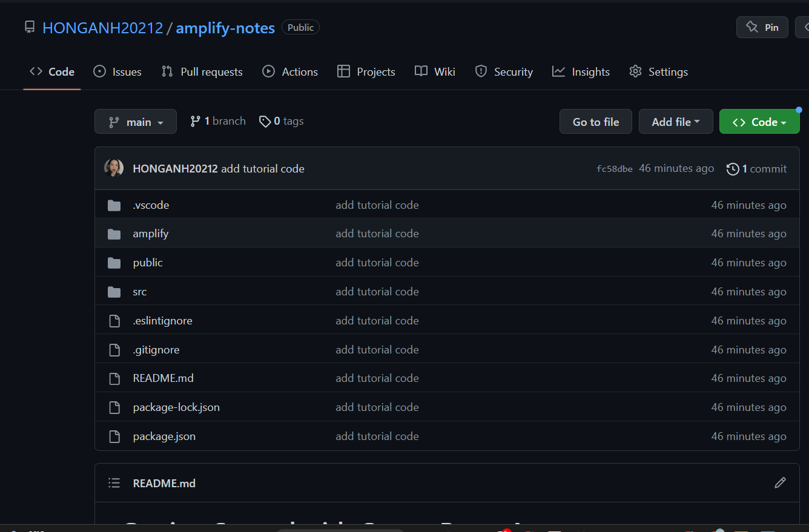The height and width of the screenshot is (532, 809).
Task: Click the commit history clock icon
Action: (733, 169)
